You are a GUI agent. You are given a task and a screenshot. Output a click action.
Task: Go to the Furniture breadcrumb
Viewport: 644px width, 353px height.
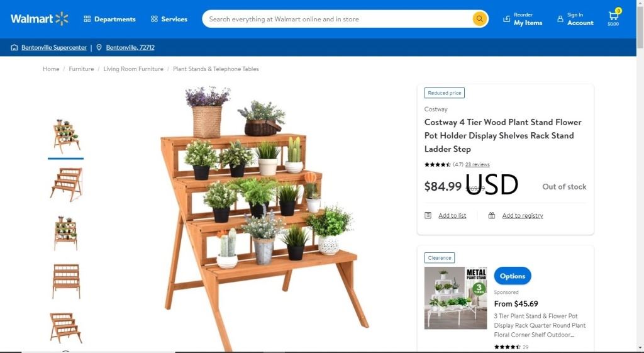coord(81,69)
